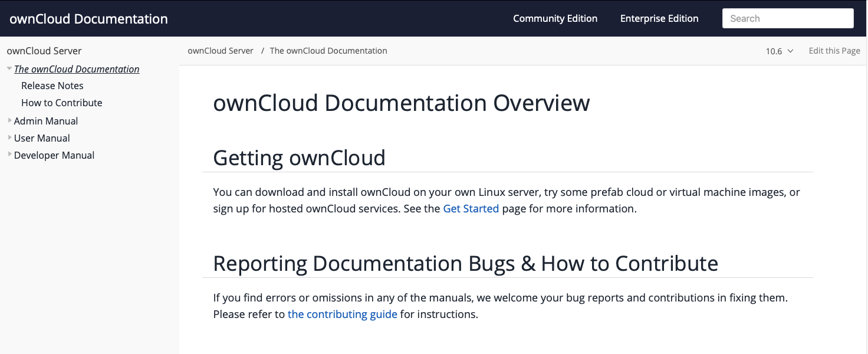The height and width of the screenshot is (354, 868).
Task: Click ownCloud Server at sidebar top
Action: point(44,51)
